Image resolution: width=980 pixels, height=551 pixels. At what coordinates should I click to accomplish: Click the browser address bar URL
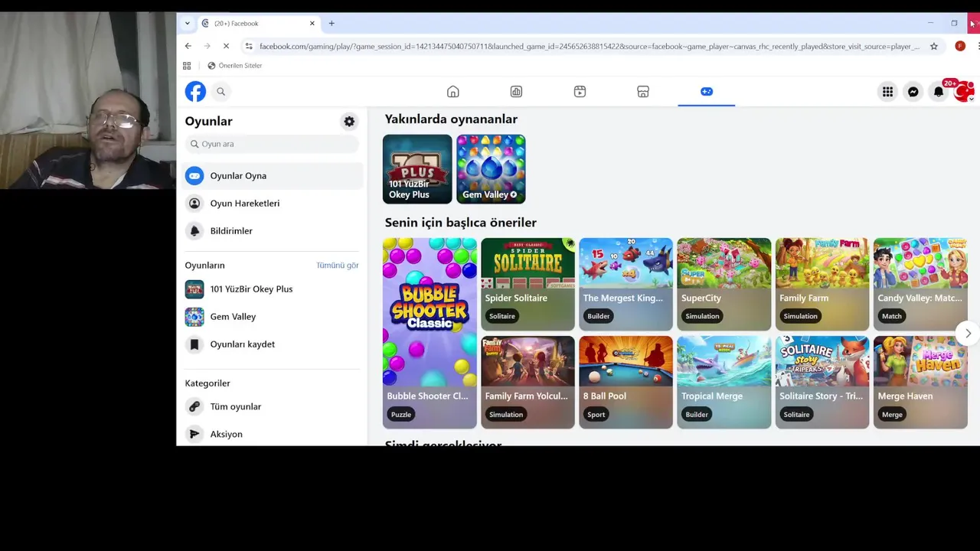point(590,47)
